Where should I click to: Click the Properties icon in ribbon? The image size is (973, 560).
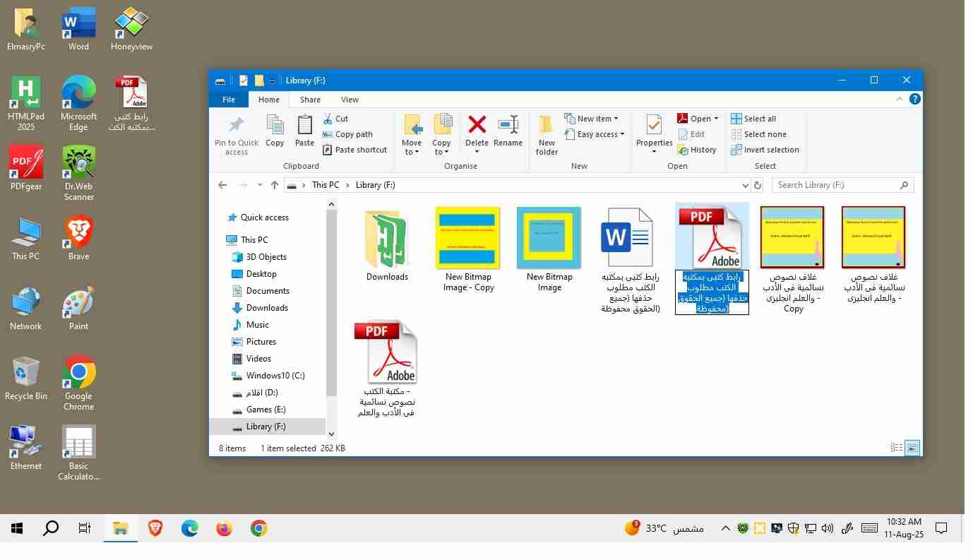point(654,127)
